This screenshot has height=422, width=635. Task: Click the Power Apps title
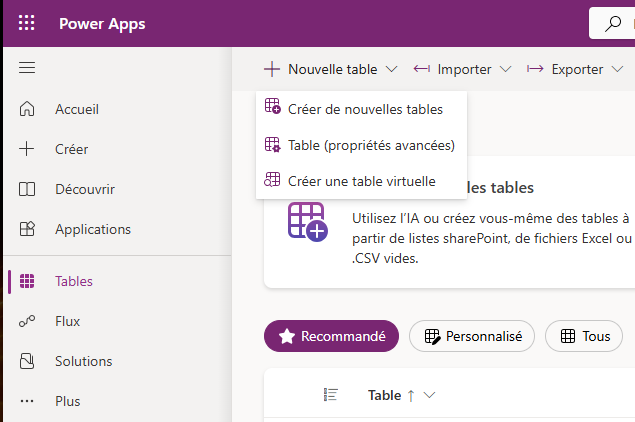(x=102, y=24)
